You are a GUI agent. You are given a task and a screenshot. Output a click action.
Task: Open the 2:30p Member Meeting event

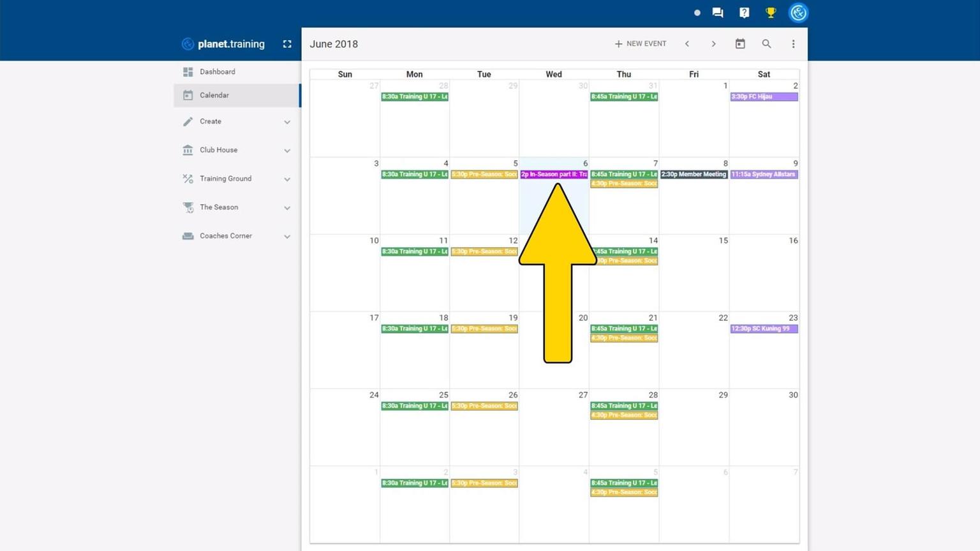click(x=694, y=174)
